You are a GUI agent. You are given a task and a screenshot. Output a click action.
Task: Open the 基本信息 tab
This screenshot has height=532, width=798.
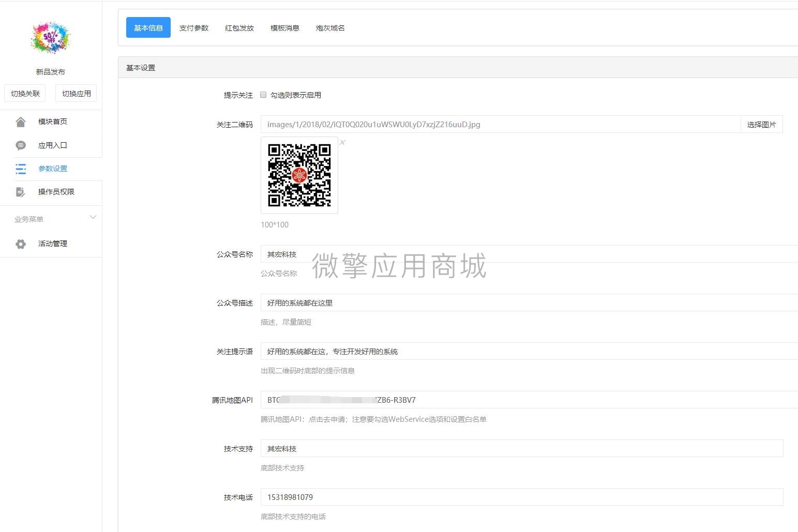148,28
